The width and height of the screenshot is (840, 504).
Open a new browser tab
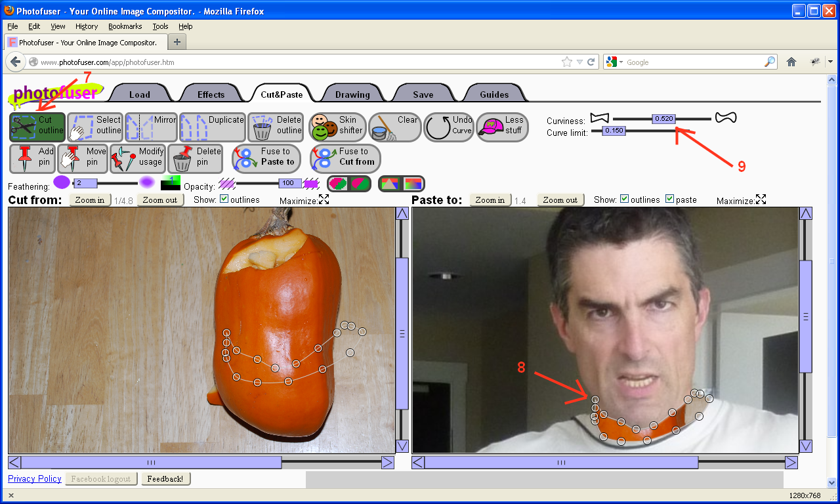177,42
